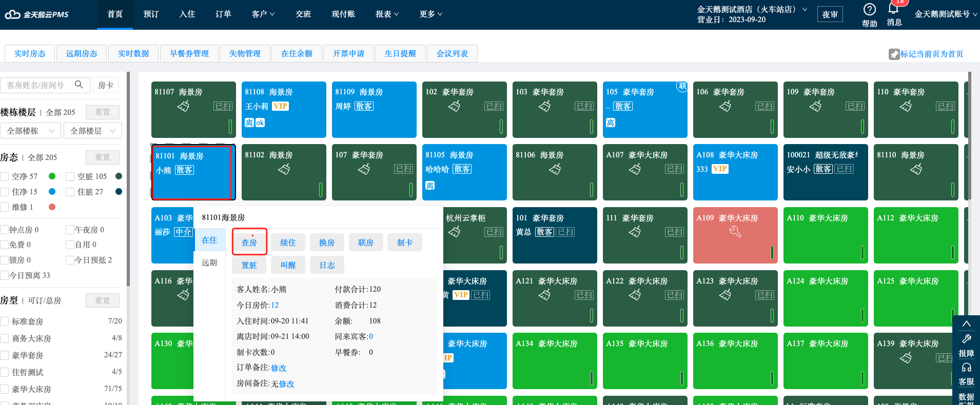Go to the 入住 top menu
The image size is (980, 405).
tap(187, 14)
